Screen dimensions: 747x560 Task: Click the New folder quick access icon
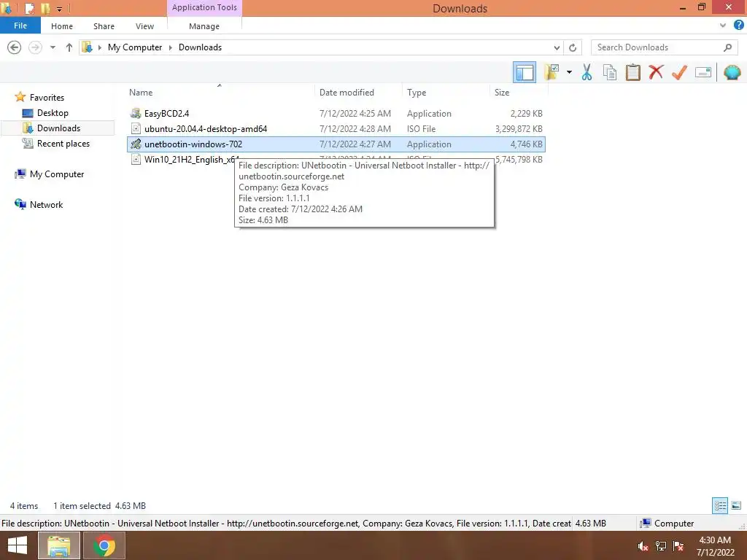[45, 8]
